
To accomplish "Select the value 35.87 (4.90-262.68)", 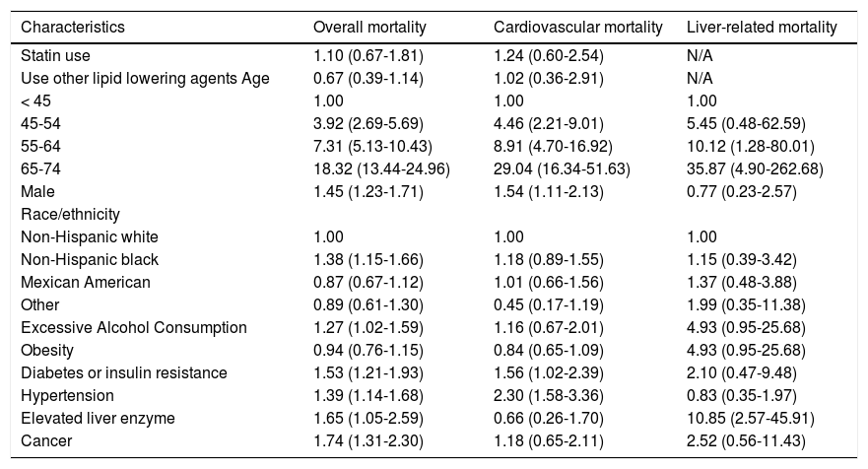I will (756, 168).
